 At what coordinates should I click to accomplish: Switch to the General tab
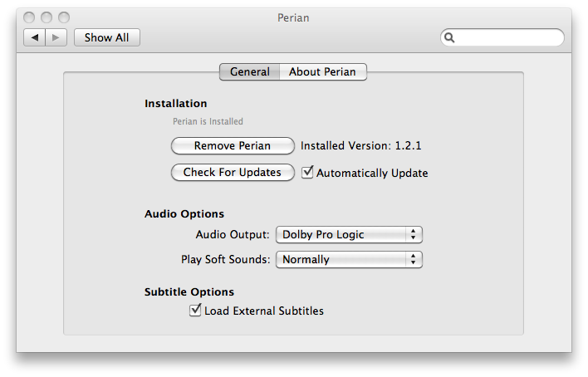click(x=250, y=71)
